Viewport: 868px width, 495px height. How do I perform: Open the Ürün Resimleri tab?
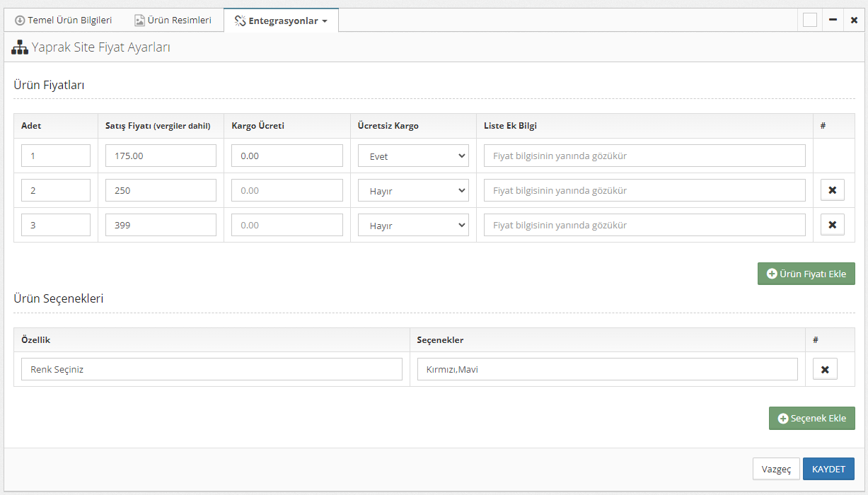[173, 21]
